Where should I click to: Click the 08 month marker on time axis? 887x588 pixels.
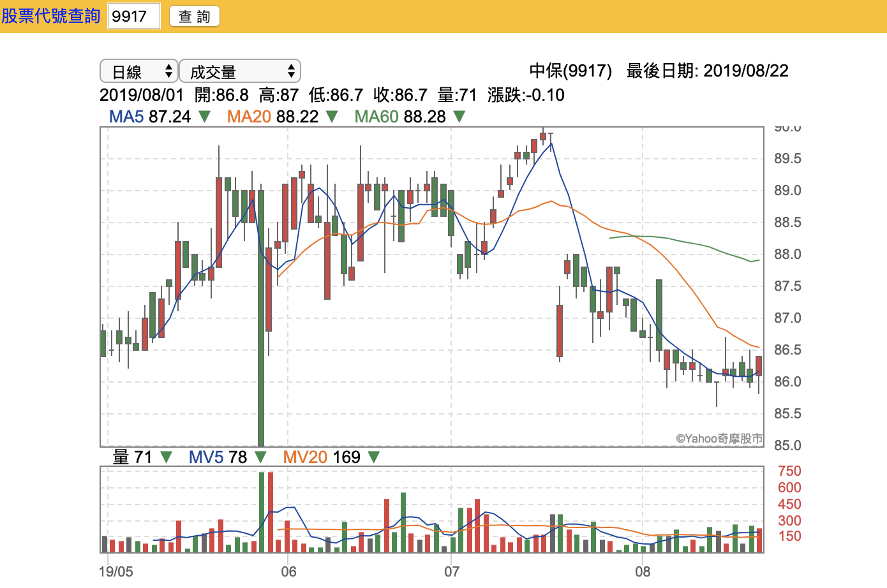pyautogui.click(x=643, y=571)
